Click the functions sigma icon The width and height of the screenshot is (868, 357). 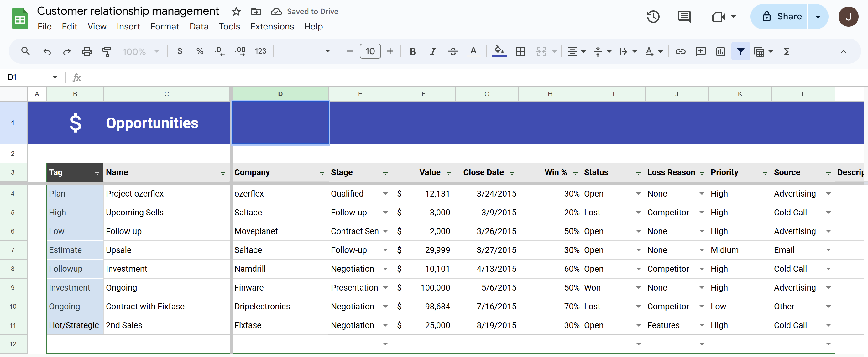pos(787,52)
